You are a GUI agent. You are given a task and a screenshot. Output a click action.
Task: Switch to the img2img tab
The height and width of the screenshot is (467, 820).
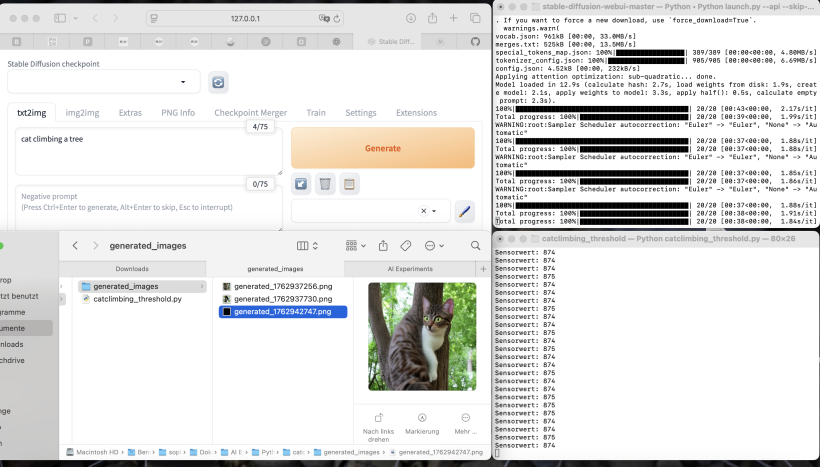82,113
